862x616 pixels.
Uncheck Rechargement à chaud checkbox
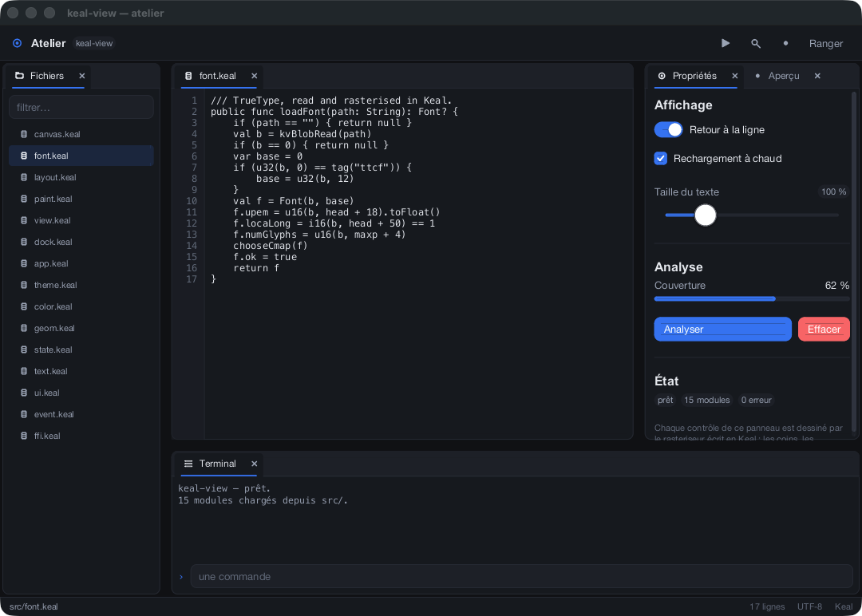point(661,158)
